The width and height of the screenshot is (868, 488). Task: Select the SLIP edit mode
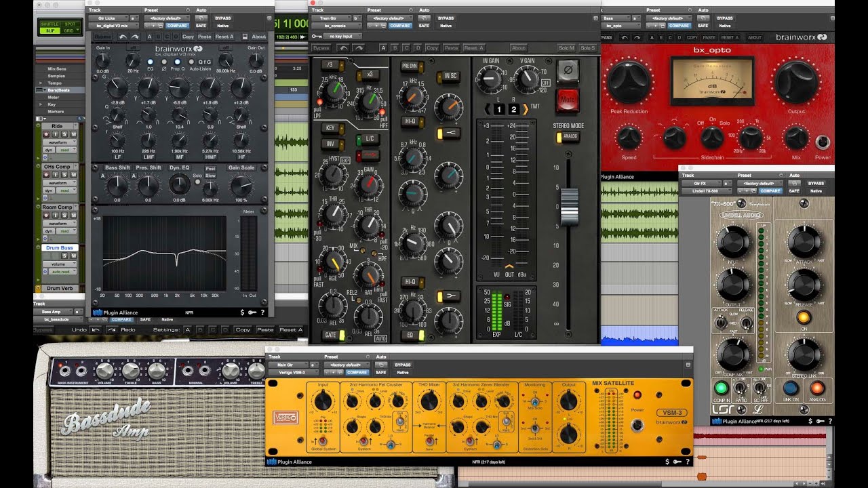point(50,30)
